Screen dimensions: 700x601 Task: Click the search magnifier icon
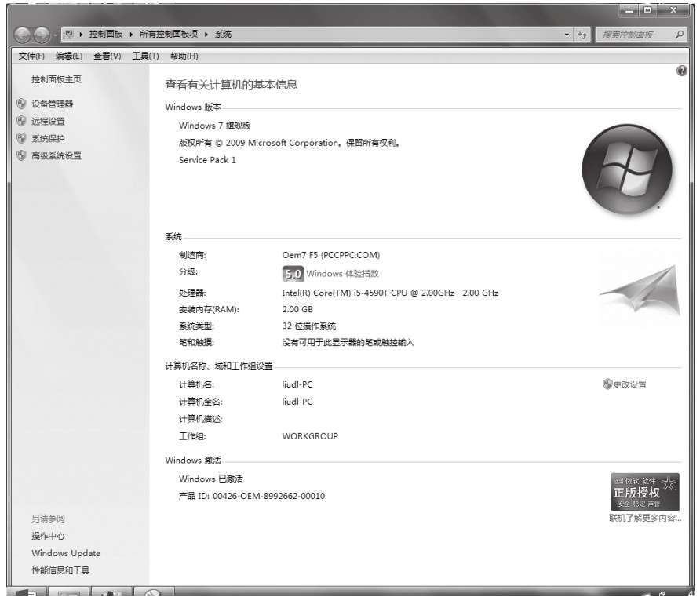pyautogui.click(x=679, y=35)
